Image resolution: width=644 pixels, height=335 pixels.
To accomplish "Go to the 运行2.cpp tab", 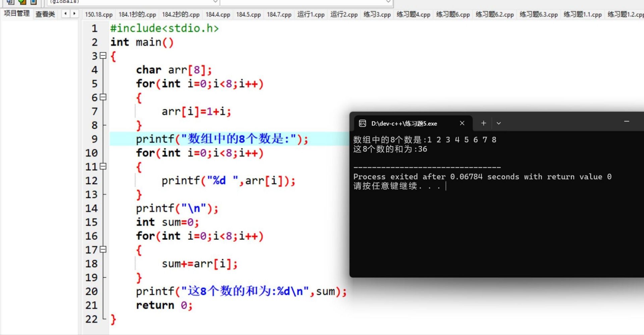I will (x=344, y=14).
